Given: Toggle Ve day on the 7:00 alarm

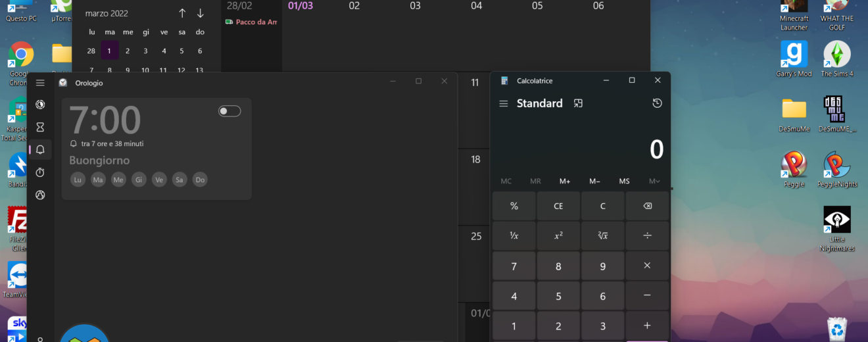Looking at the screenshot, I should pyautogui.click(x=159, y=180).
